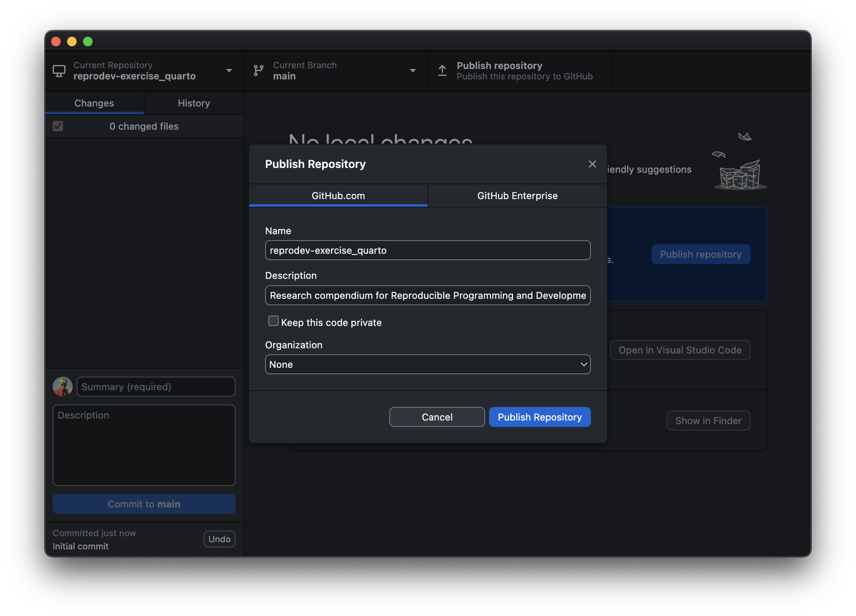Click Open in Visual Studio Code

click(x=680, y=350)
